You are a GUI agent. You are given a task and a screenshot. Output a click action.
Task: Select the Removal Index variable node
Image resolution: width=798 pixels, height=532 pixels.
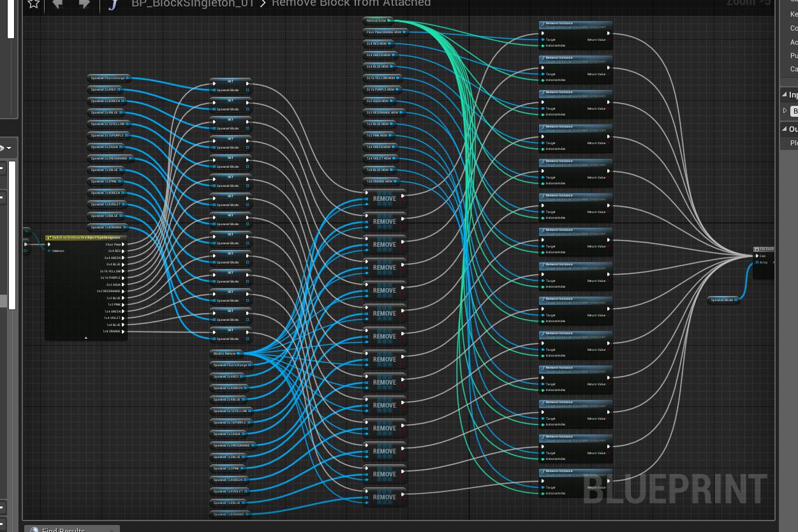(x=378, y=20)
